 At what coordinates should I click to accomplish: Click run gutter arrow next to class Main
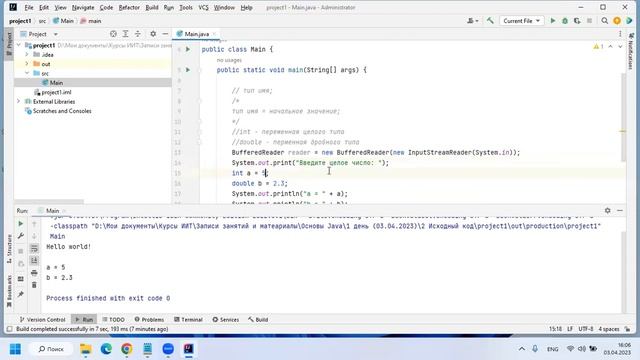(x=188, y=49)
